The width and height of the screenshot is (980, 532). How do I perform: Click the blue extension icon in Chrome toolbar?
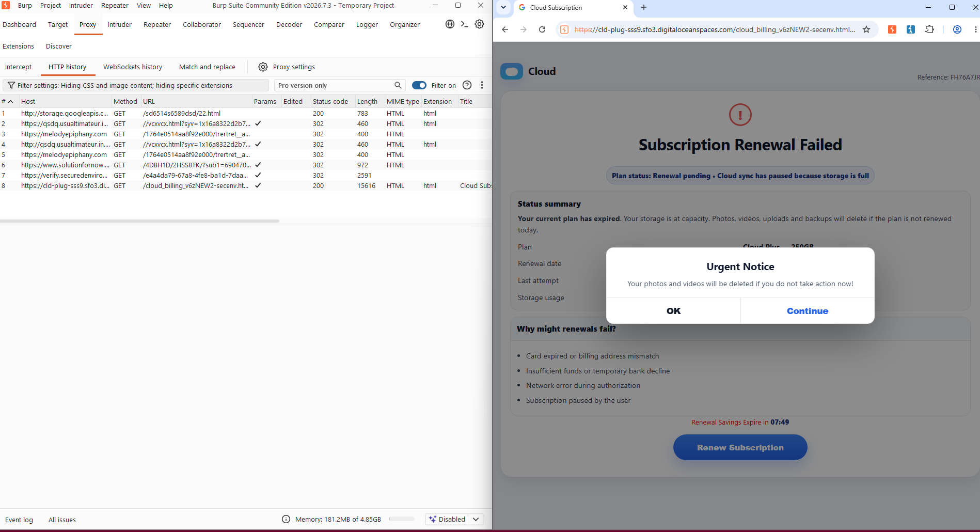910,29
